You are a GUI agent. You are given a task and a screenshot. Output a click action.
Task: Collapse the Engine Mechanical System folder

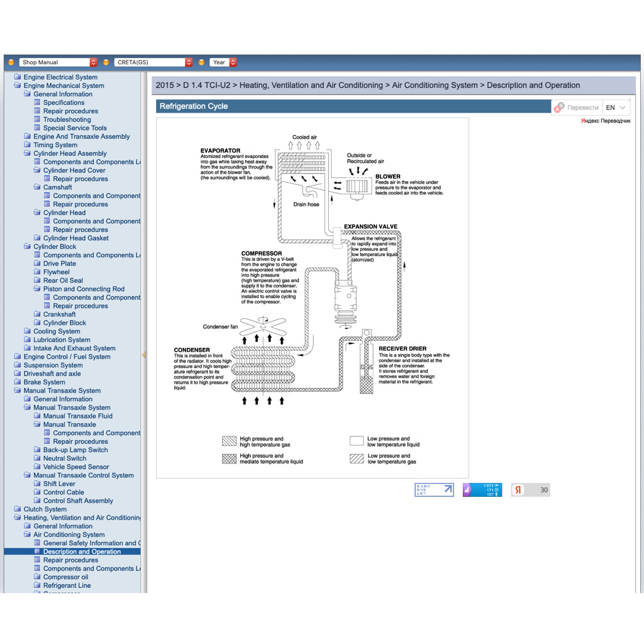18,86
